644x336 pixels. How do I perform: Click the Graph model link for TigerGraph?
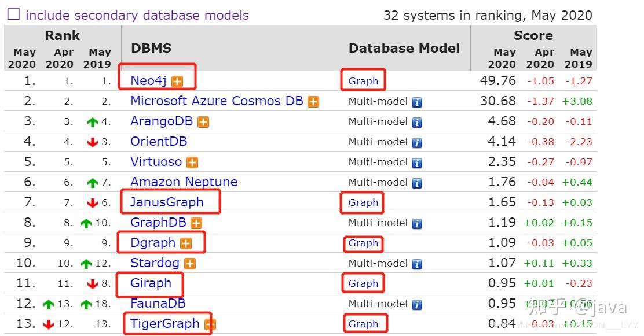pos(363,324)
